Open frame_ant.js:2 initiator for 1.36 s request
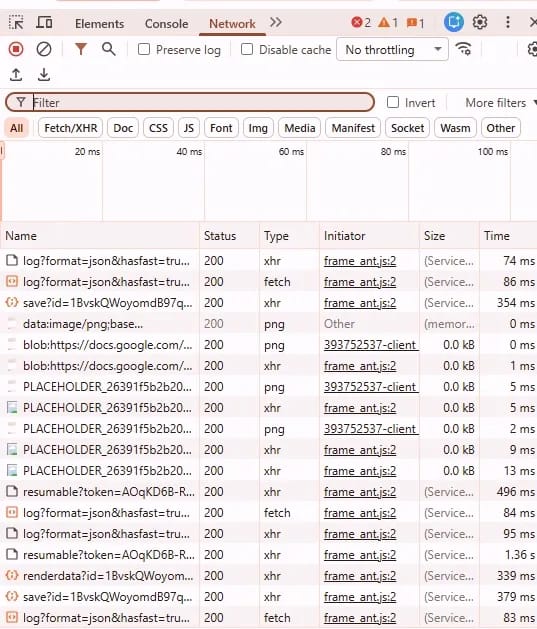This screenshot has width=537, height=629. pyautogui.click(x=360, y=555)
